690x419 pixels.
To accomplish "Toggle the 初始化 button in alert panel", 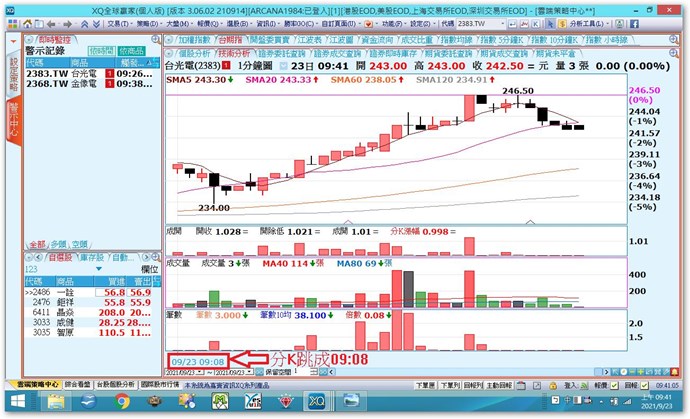I will [100, 50].
